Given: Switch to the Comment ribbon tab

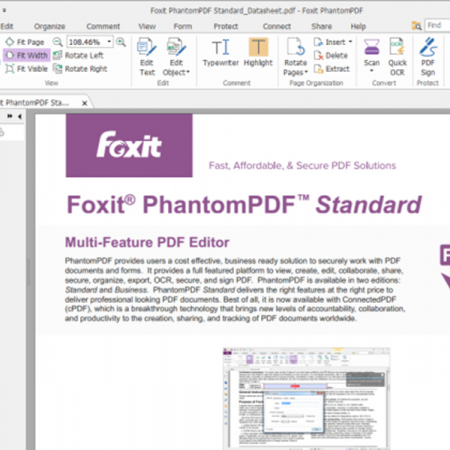Looking at the screenshot, I should (x=103, y=26).
